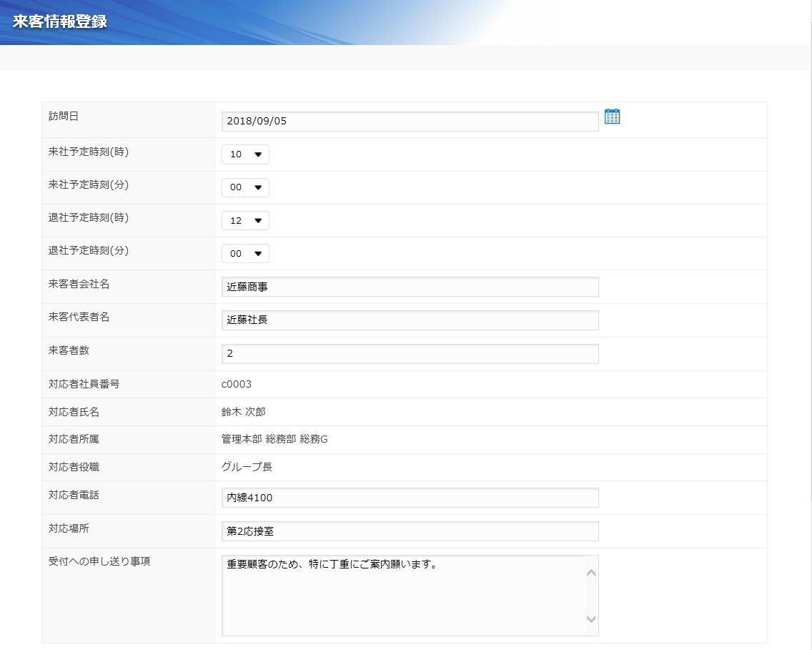Click the employee number c0003
The height and width of the screenshot is (650, 812).
click(x=237, y=384)
